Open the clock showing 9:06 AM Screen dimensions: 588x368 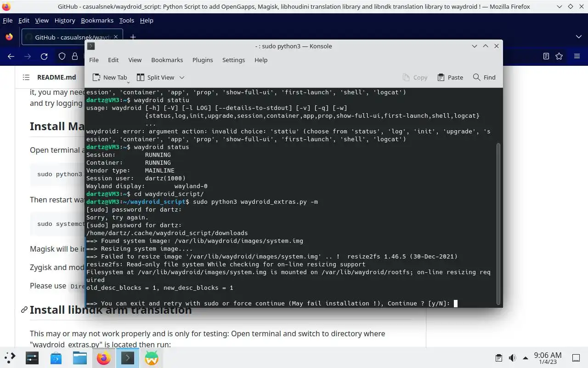tap(548, 358)
